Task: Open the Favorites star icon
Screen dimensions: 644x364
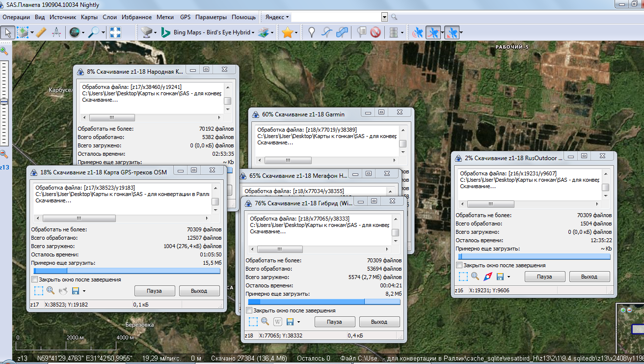Action: click(x=287, y=32)
